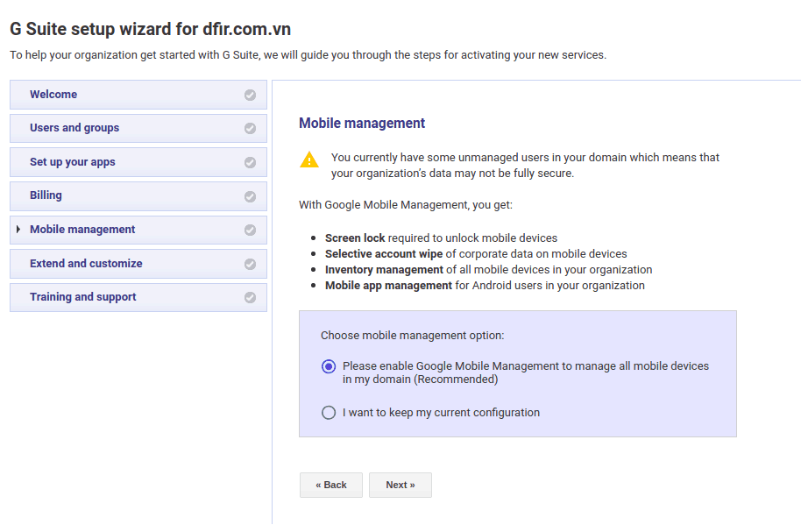Click the Screen lock bullet text

tap(442, 238)
